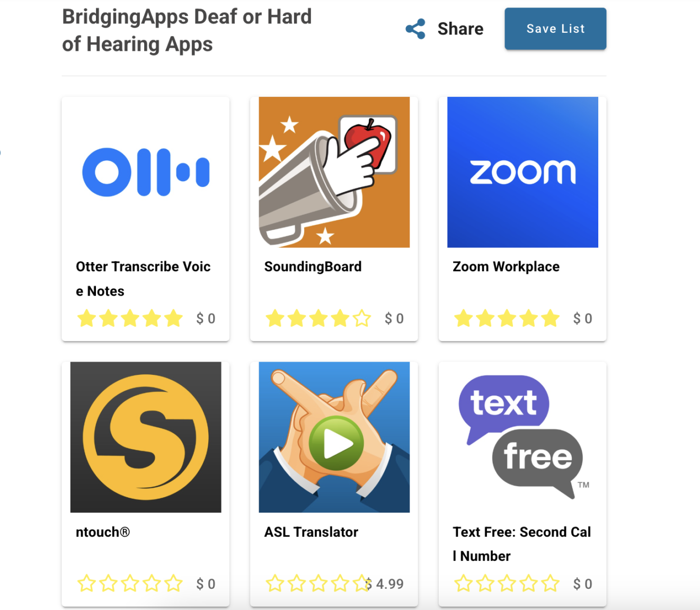This screenshot has width=700, height=610.
Task: Click the last star under Text Free
Action: coord(551,584)
